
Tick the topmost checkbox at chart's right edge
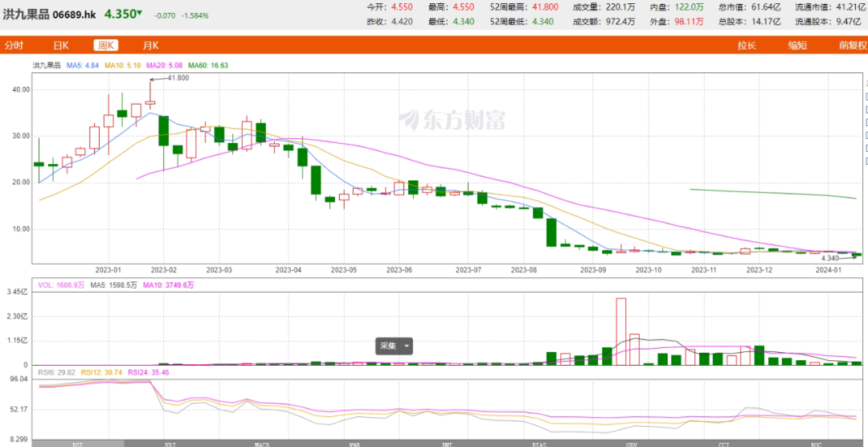click(866, 96)
